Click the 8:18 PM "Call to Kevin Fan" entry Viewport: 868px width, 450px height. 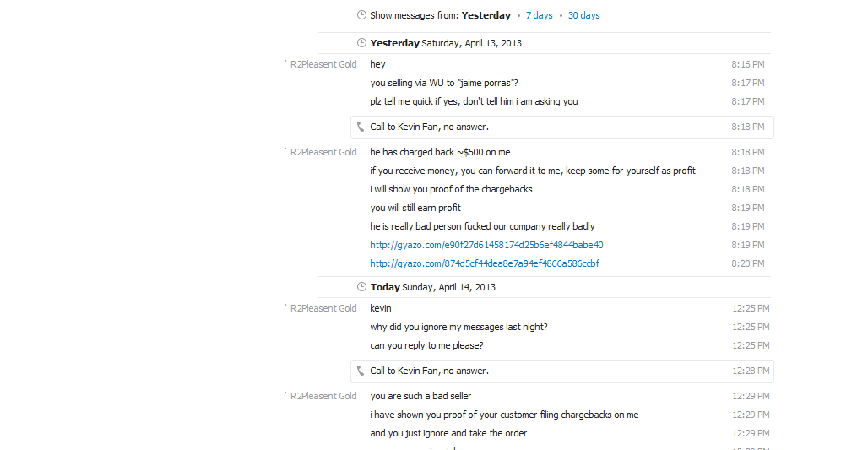tap(429, 127)
